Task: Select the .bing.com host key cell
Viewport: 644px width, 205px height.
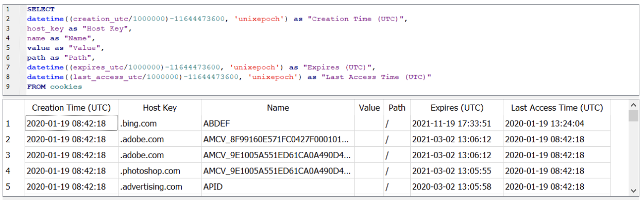Action: (160, 124)
